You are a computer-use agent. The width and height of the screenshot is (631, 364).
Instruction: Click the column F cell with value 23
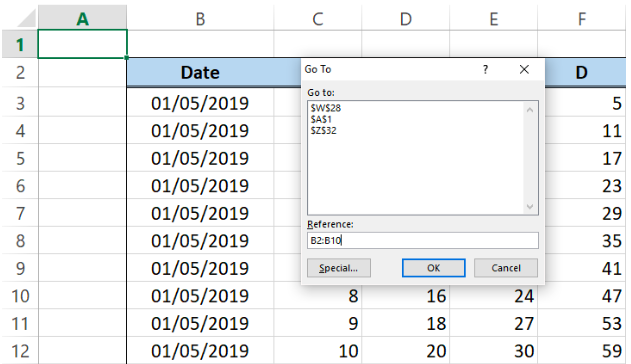[x=586, y=185]
